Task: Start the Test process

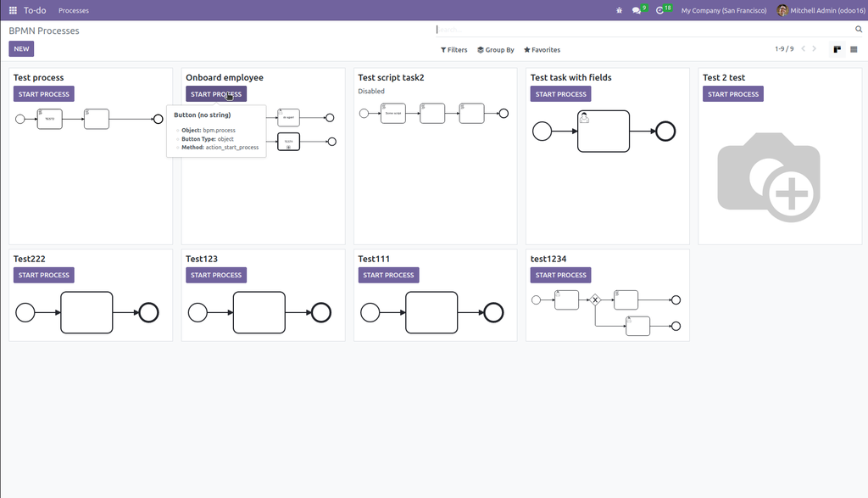Action: pos(44,94)
